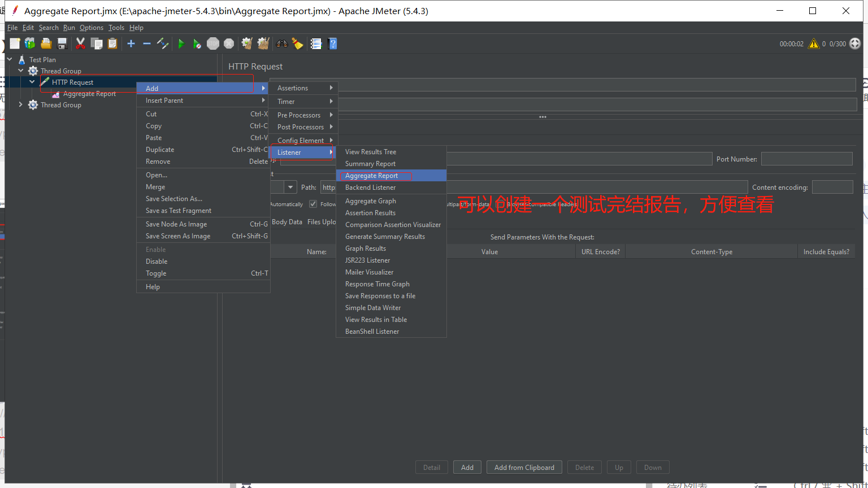The width and height of the screenshot is (868, 488).
Task: Open the Templates toolbar icon
Action: click(30, 43)
